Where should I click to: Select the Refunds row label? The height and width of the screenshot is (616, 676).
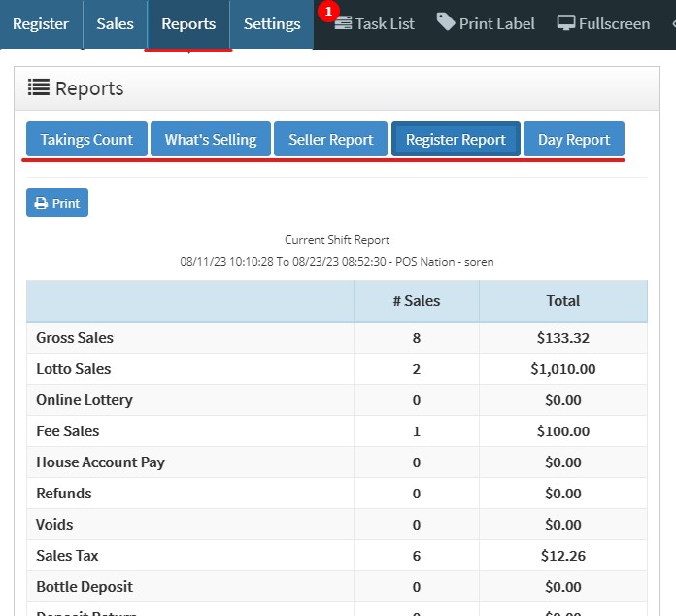pos(64,493)
